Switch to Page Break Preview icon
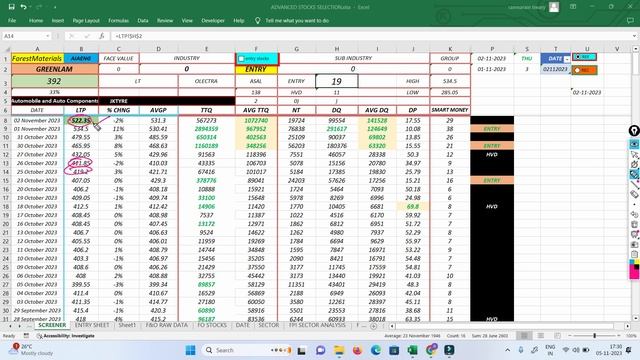The width and height of the screenshot is (640, 360). [557, 336]
